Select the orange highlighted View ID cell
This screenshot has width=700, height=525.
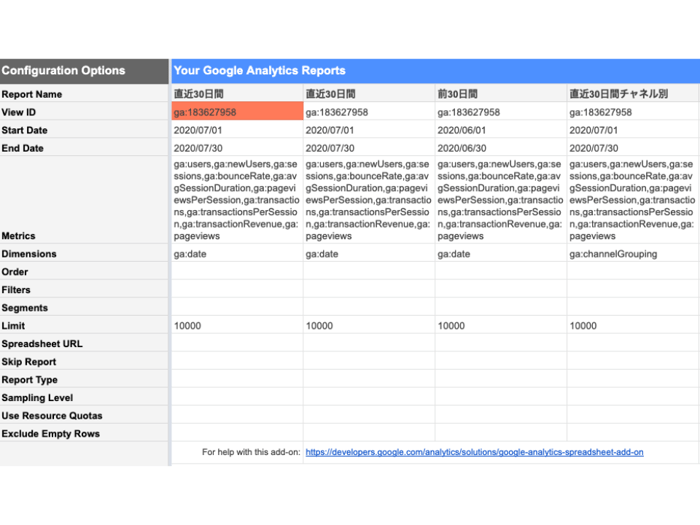point(237,111)
